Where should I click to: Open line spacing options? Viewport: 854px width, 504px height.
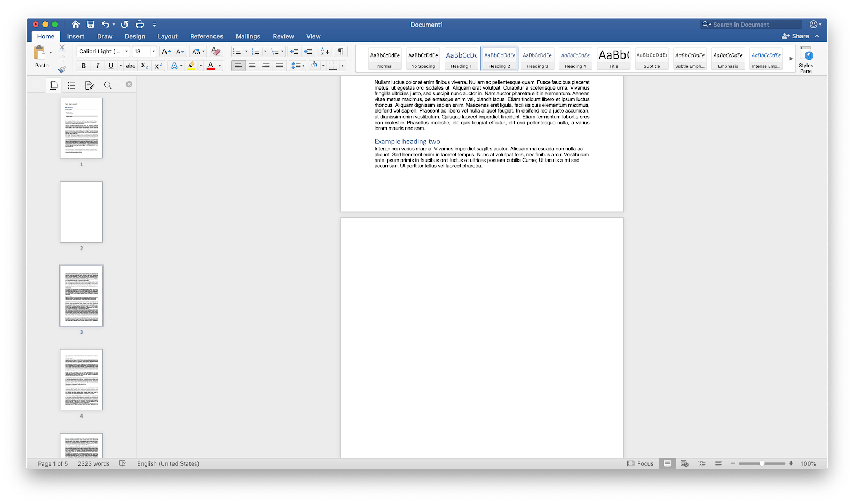pyautogui.click(x=298, y=66)
